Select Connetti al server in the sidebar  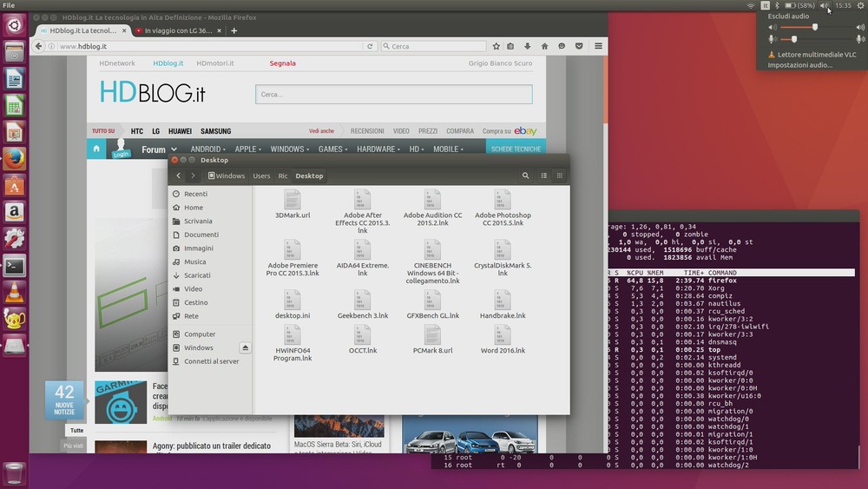click(x=211, y=361)
